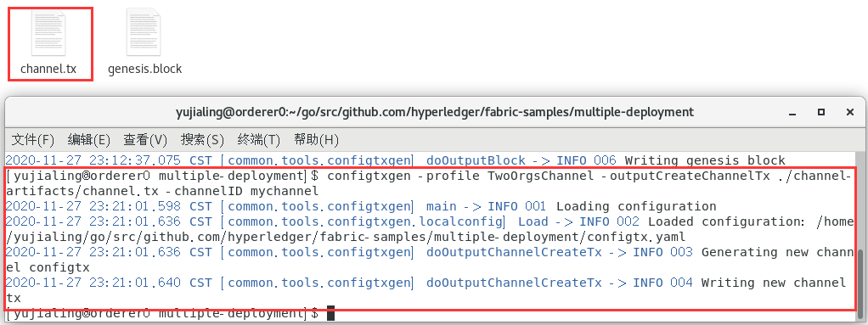Open the 搜索(S) menu
Image resolution: width=868 pixels, height=325 pixels.
pos(202,140)
